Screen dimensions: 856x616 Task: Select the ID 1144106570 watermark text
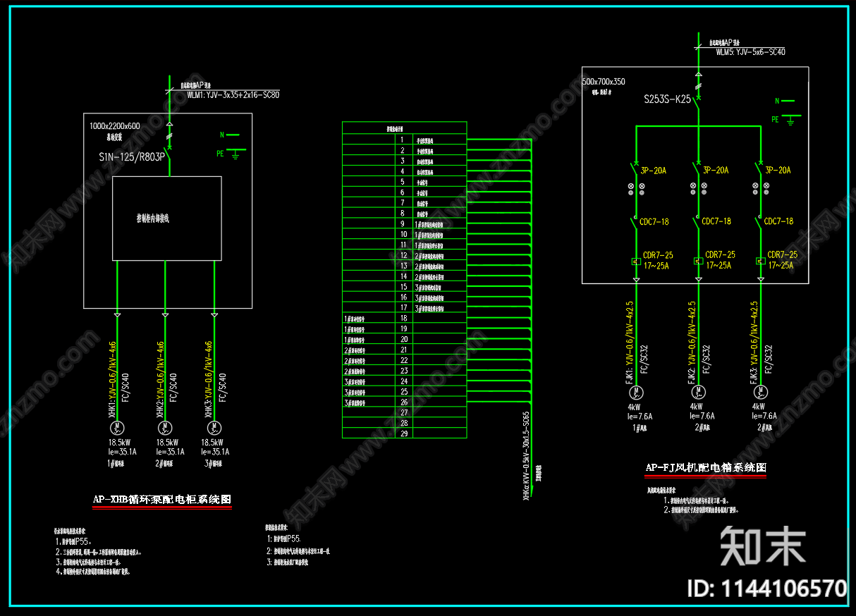pos(767,589)
